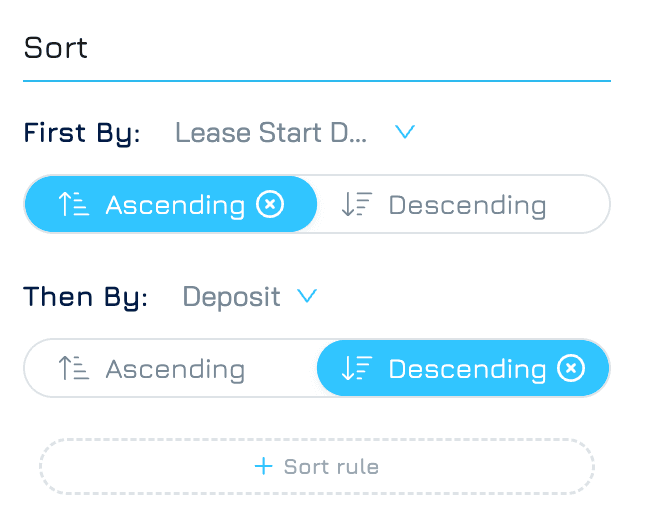Click the plus icon beside Sort rule
The height and width of the screenshot is (530, 656).
click(264, 466)
